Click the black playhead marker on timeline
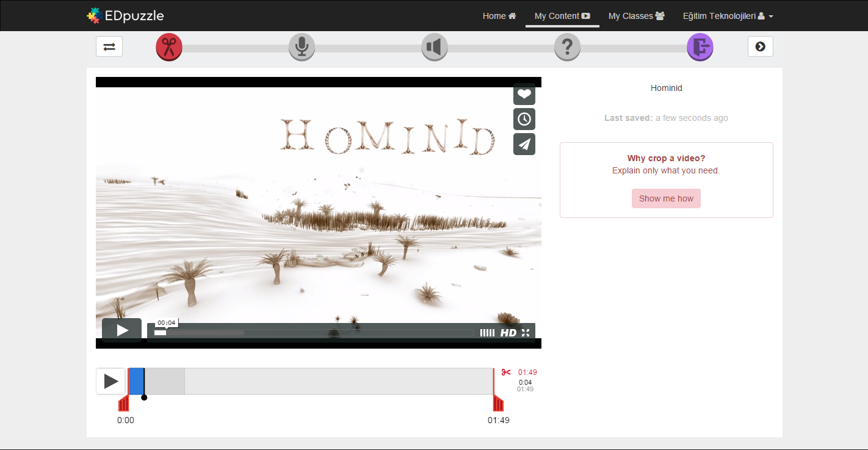This screenshot has height=450, width=868. point(144,397)
